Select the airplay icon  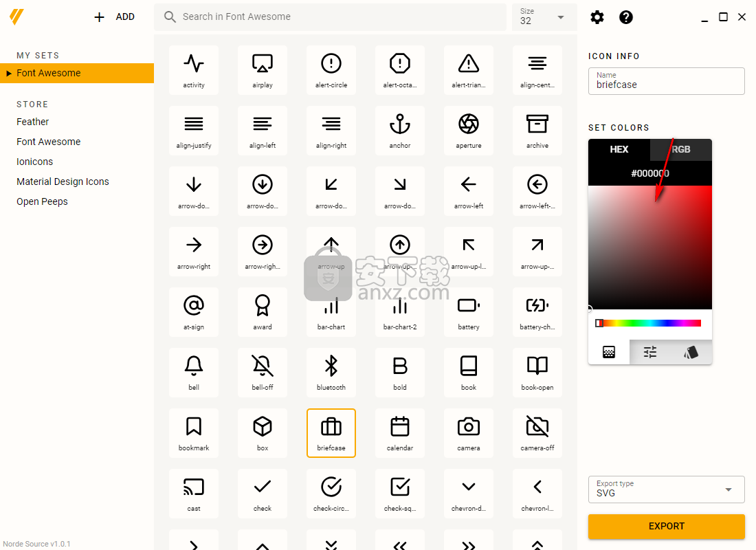(x=263, y=70)
